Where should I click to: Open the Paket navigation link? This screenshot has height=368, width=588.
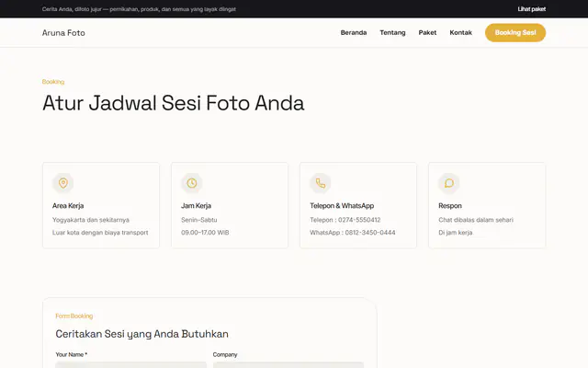pyautogui.click(x=427, y=33)
